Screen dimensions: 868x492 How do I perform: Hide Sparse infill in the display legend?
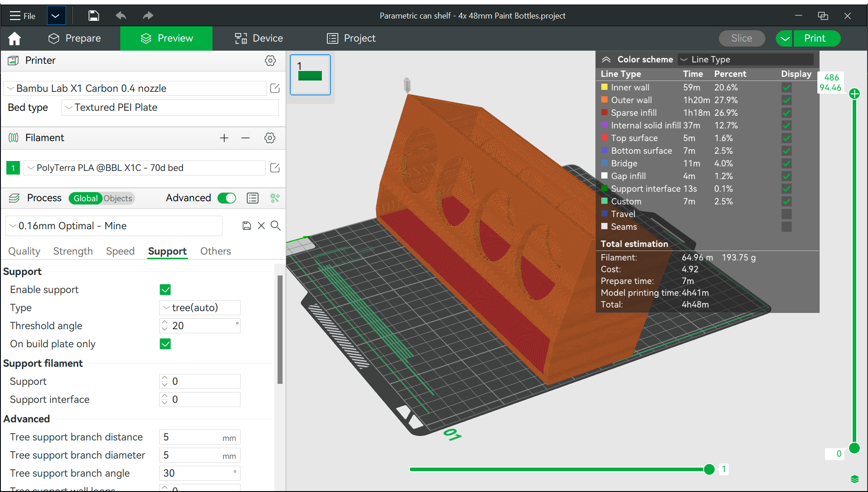pyautogui.click(x=787, y=113)
